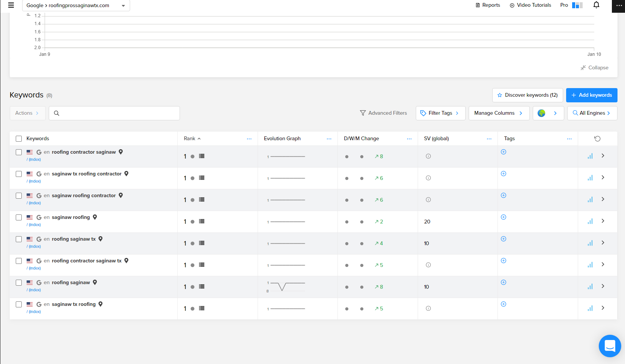This screenshot has width=625, height=364.
Task: Click the Add keywords button
Action: point(591,95)
